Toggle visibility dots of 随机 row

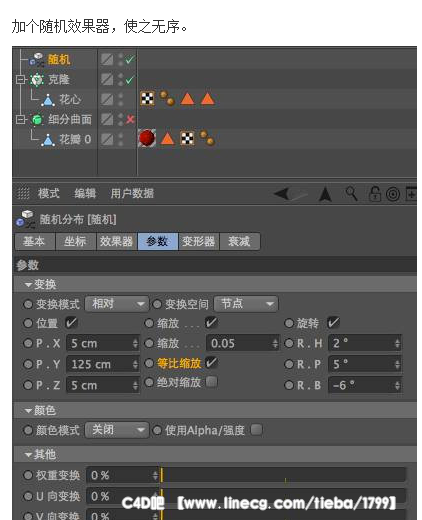click(x=120, y=59)
